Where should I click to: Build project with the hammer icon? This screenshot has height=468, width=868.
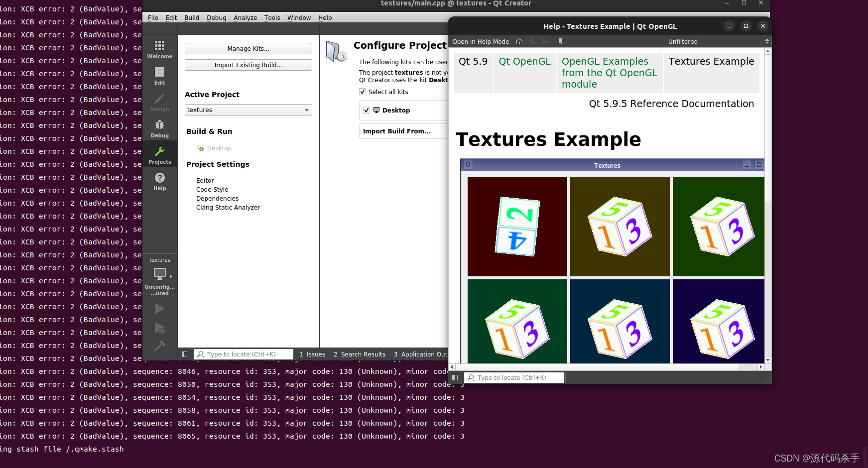pyautogui.click(x=159, y=346)
